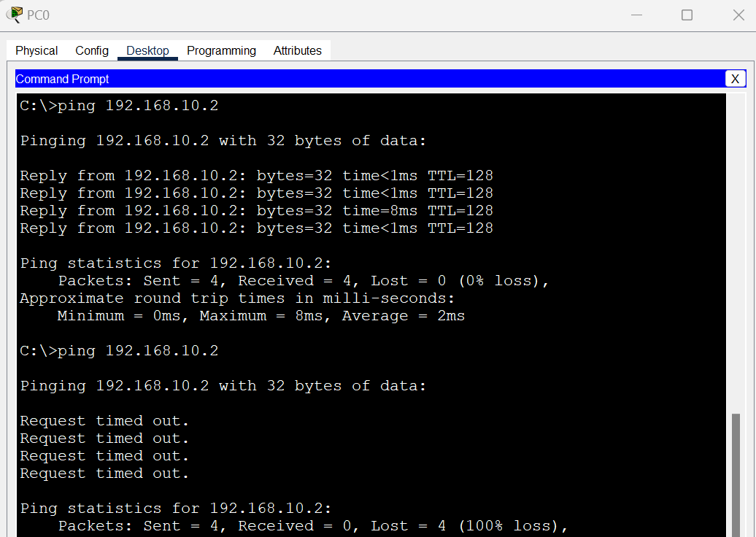Click 'Approximate round trip times in milli-seconds' line

pyautogui.click(x=237, y=298)
